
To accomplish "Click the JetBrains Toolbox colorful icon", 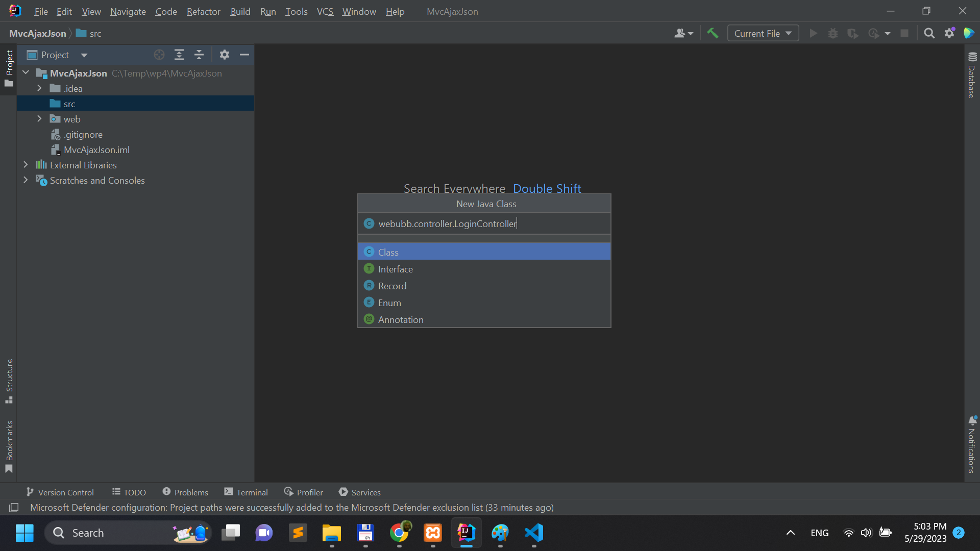I will (969, 33).
